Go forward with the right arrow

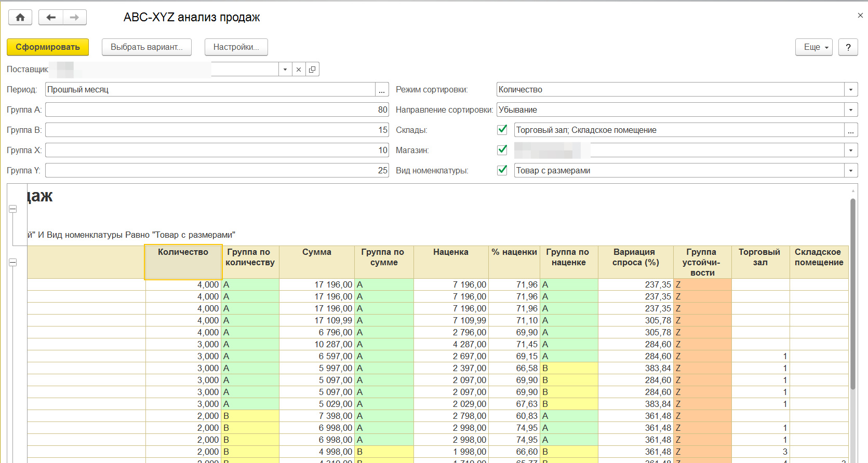(75, 18)
